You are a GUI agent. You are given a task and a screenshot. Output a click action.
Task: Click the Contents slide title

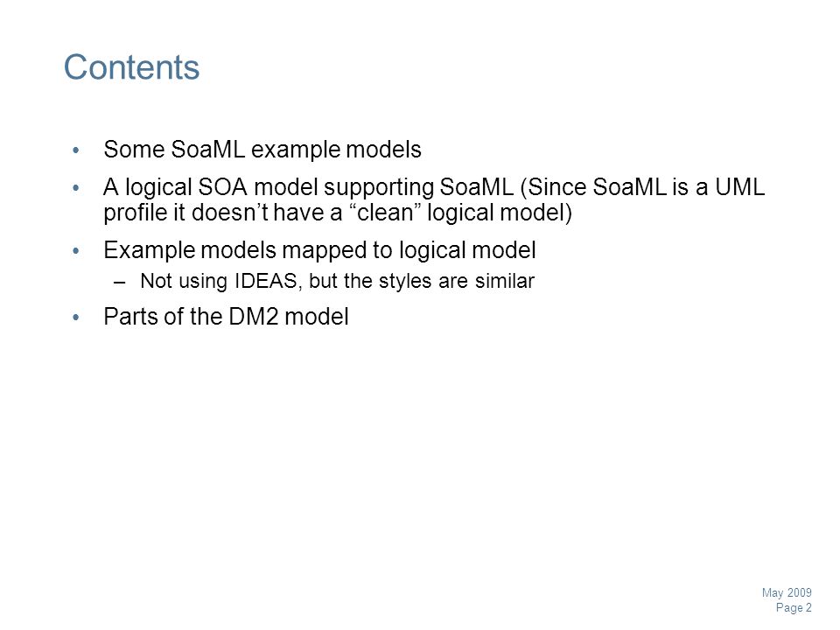132,67
